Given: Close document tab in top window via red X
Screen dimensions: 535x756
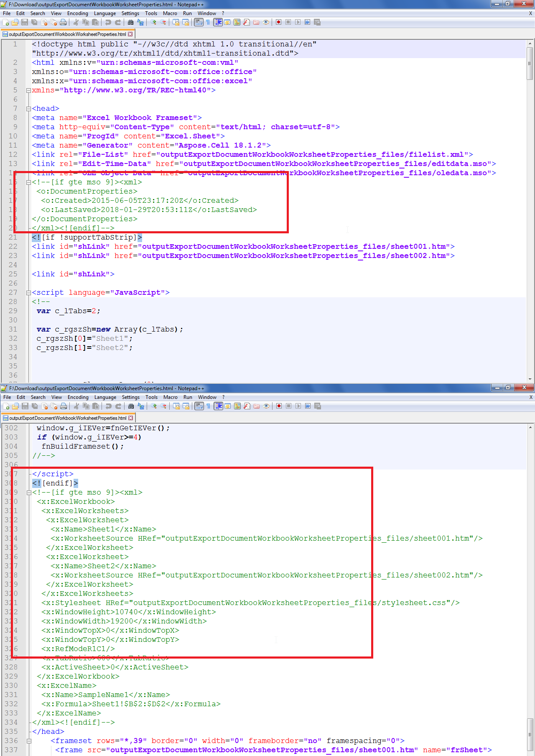Looking at the screenshot, I should 130,34.
